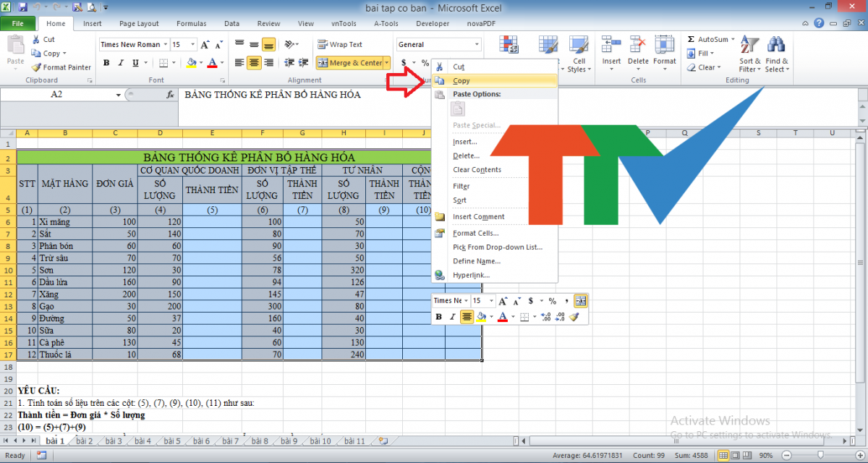Shrink font size using ribbon Shrink Font icon

point(218,44)
